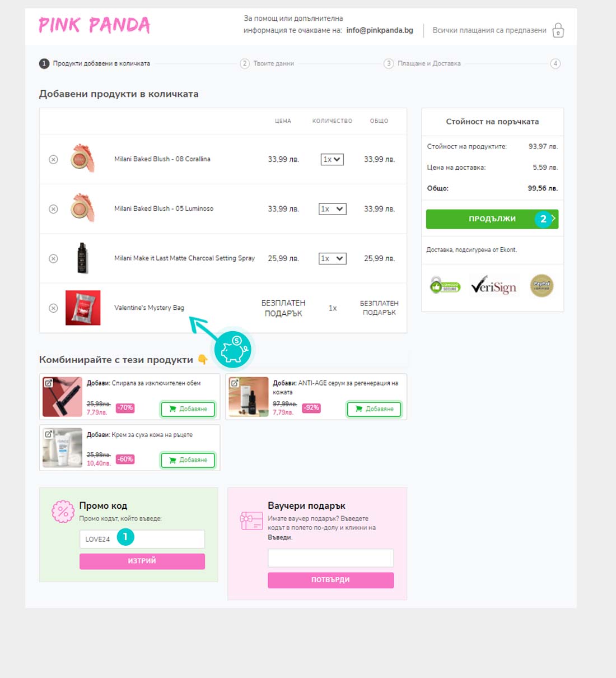Open quantity dropdown for 08 Corallina blush

tap(332, 160)
